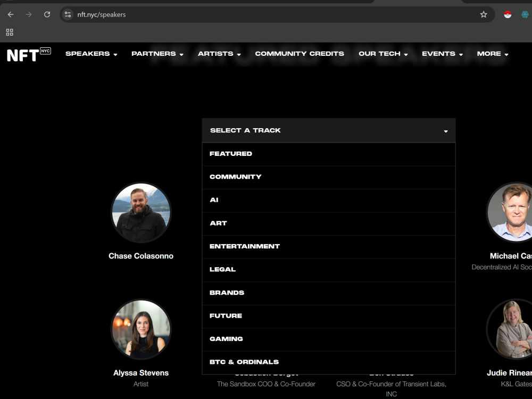Open Alyssa Stevens' profile photo
The width and height of the screenshot is (532, 399).
(x=141, y=329)
